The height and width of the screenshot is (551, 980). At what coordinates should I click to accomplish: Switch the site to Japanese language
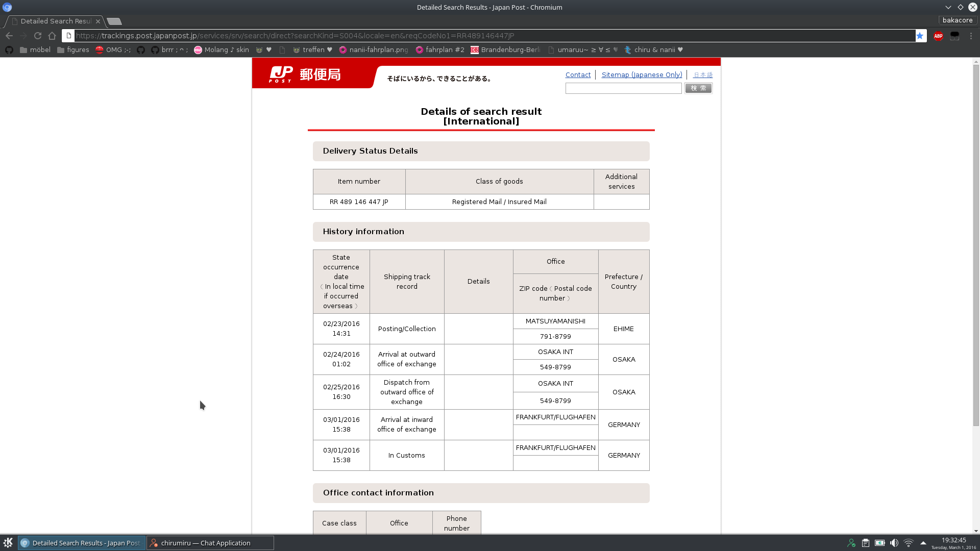703,75
